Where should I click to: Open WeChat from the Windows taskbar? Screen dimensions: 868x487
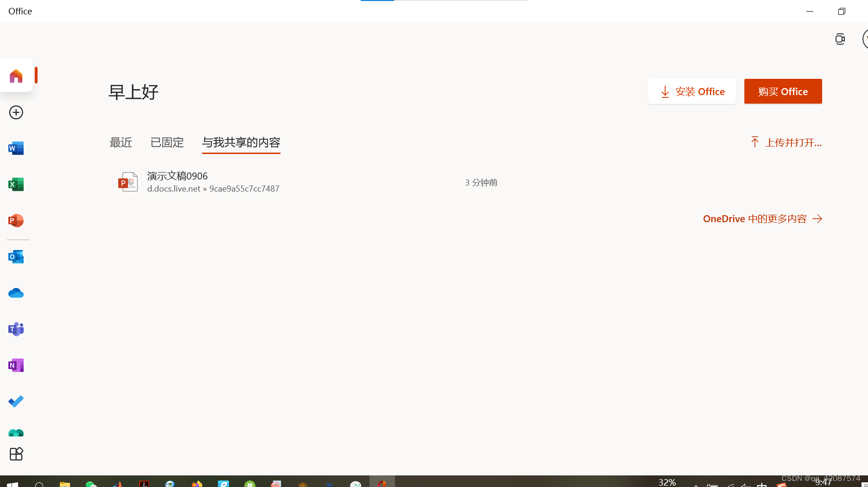coord(91,484)
